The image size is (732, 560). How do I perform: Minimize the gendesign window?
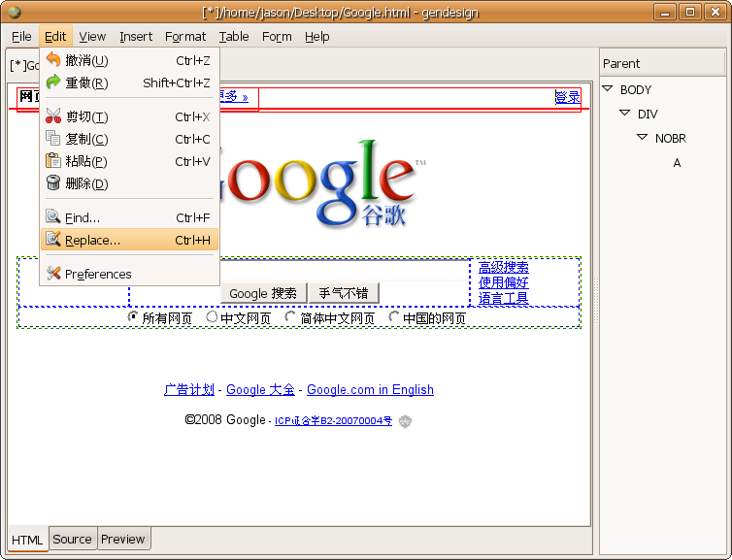click(x=665, y=12)
